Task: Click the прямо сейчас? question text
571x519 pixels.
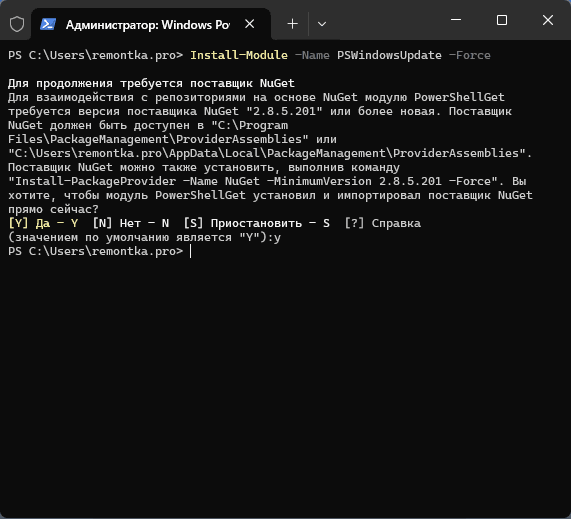Action: [53, 209]
